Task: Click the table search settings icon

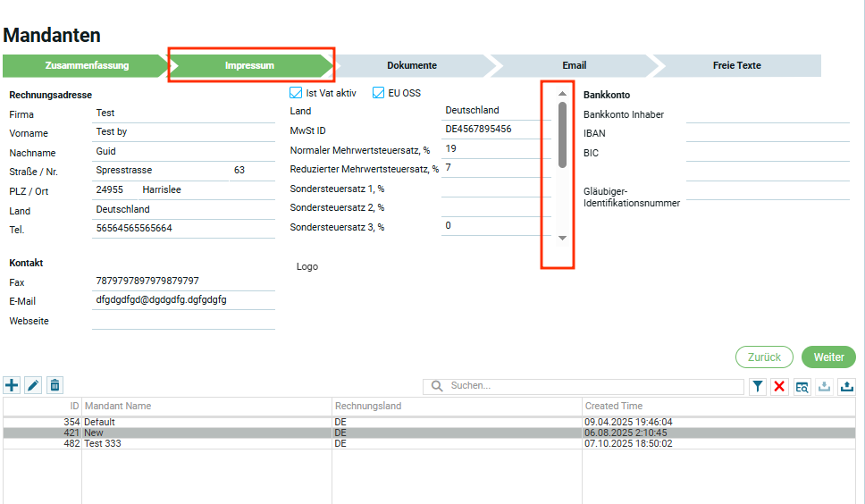Action: coord(802,386)
